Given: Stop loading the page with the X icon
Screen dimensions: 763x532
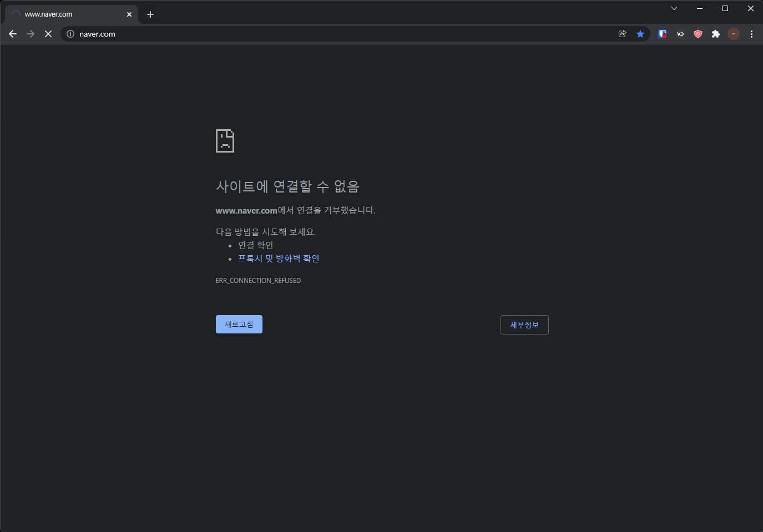Looking at the screenshot, I should [x=48, y=34].
